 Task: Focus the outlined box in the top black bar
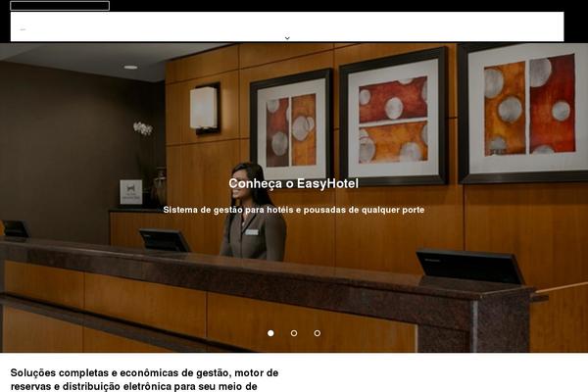pyautogui.click(x=60, y=6)
